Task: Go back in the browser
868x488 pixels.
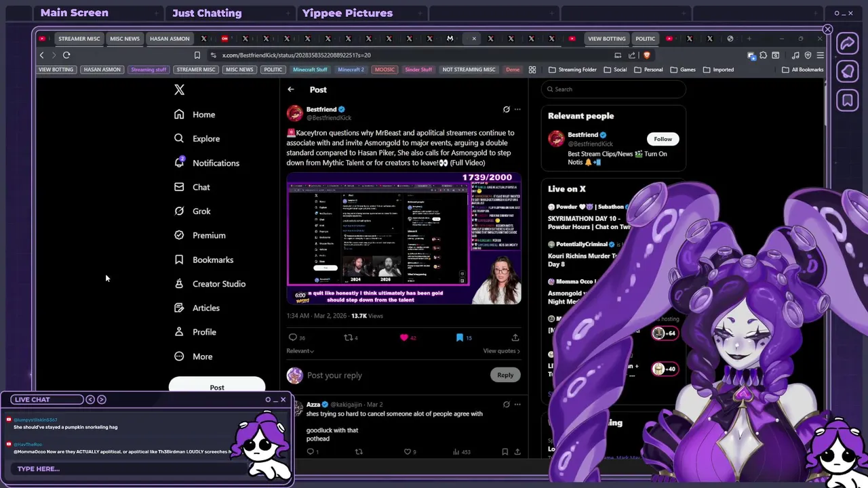Action: point(42,55)
